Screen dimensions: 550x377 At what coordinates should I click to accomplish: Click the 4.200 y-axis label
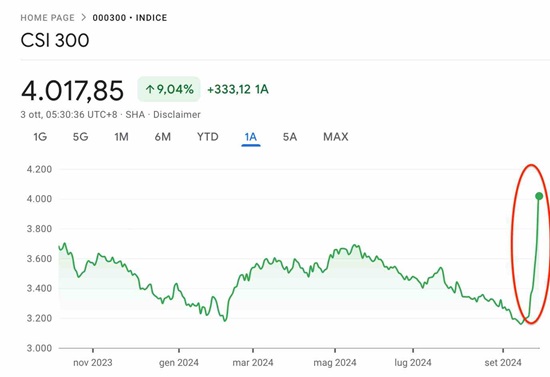39,169
